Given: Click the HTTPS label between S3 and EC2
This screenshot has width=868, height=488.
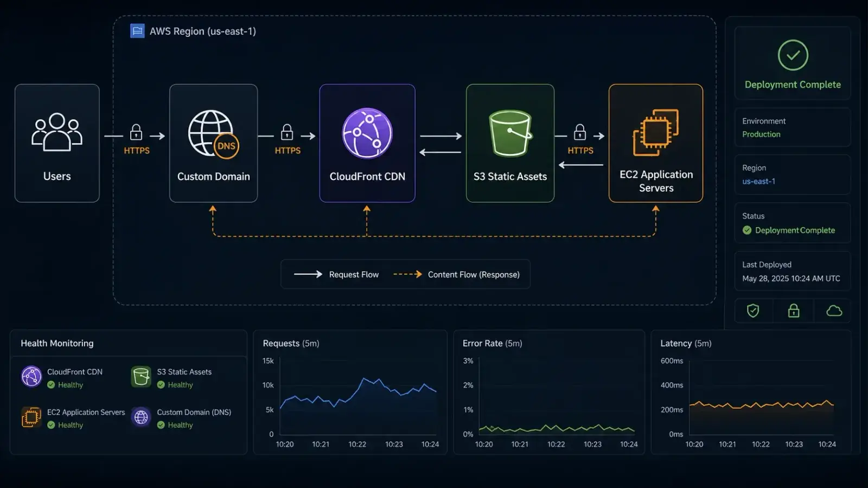Looking at the screenshot, I should click(580, 151).
